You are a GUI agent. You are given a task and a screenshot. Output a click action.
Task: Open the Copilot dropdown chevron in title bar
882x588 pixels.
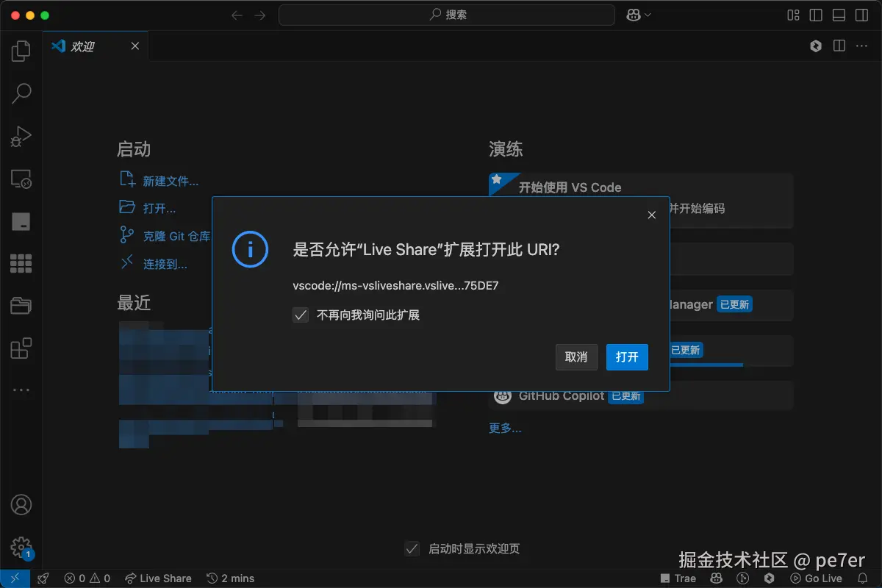648,15
